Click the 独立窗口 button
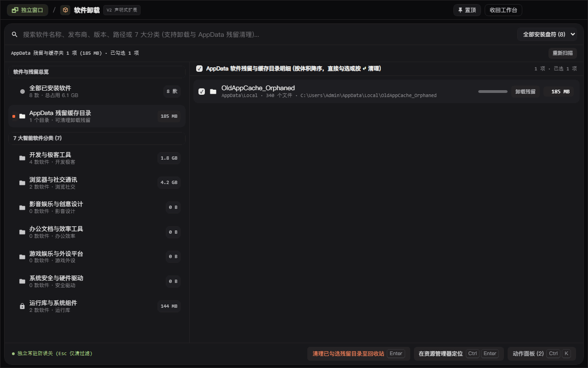 [28, 10]
